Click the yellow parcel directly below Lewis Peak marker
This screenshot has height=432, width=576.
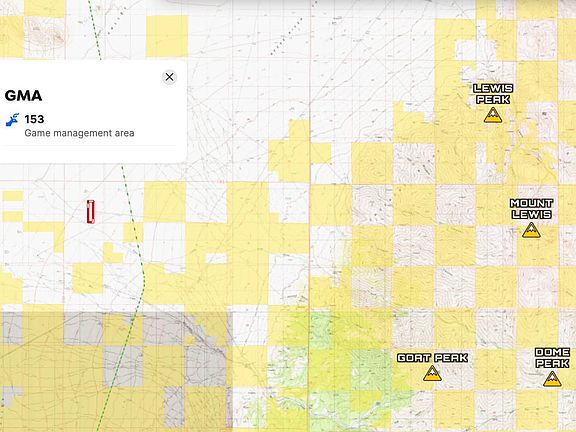pyautogui.click(x=456, y=162)
